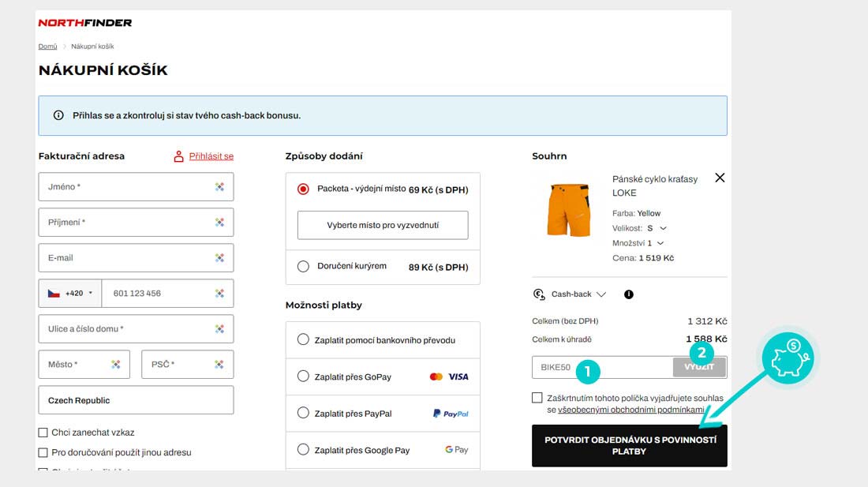
Task: Remove the LOKE shorts with X icon
Action: pos(719,178)
